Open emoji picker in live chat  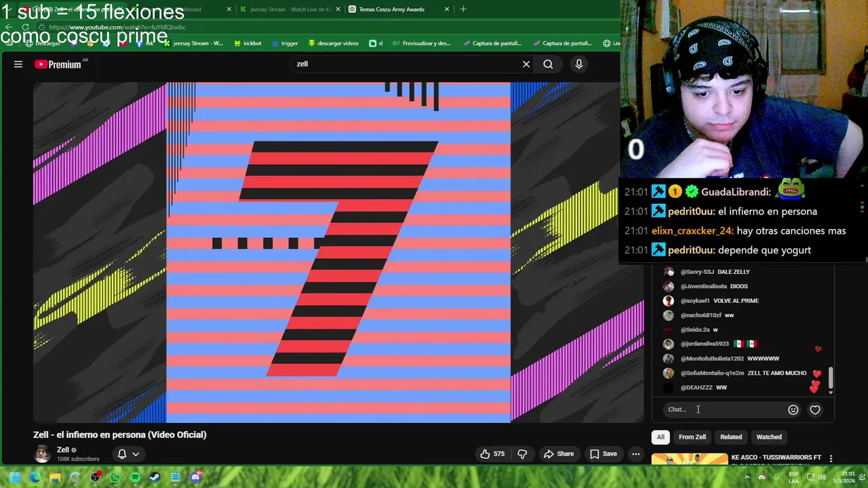click(793, 409)
